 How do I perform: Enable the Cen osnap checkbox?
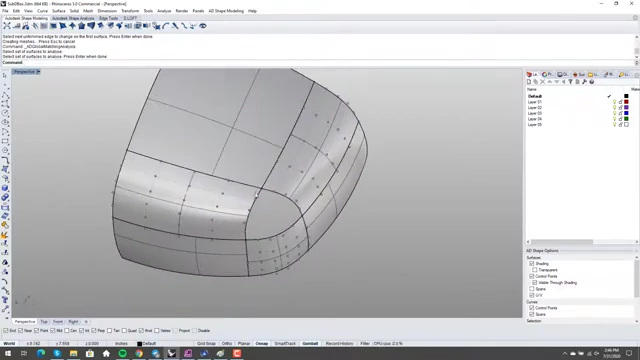coord(67,331)
